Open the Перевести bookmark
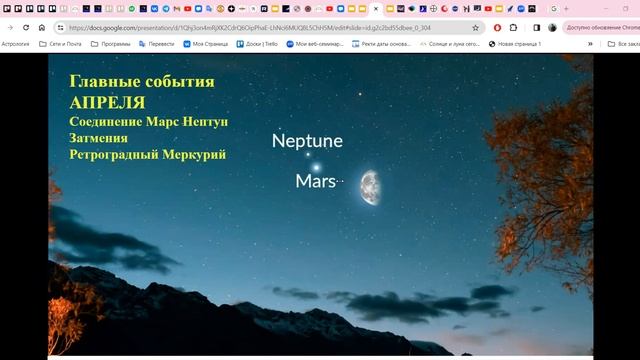This screenshot has width=640, height=360. pyautogui.click(x=157, y=44)
